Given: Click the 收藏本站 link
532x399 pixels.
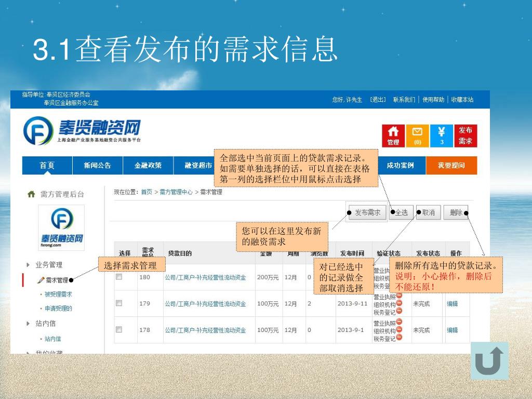Looking at the screenshot, I should 462,100.
